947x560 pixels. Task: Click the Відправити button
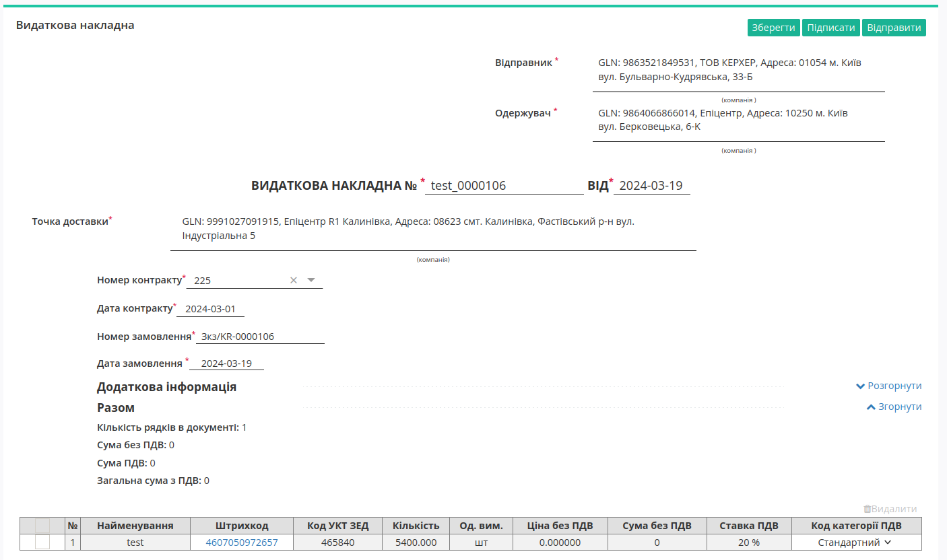[x=894, y=28]
